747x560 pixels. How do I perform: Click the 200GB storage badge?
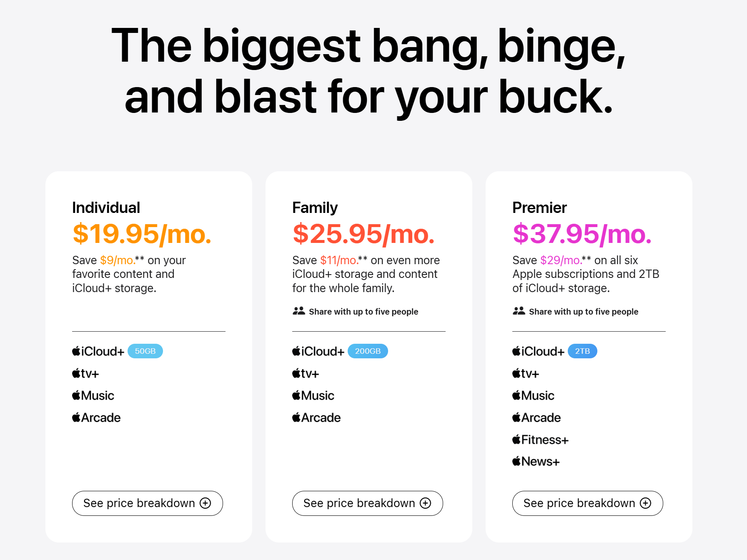coord(368,351)
